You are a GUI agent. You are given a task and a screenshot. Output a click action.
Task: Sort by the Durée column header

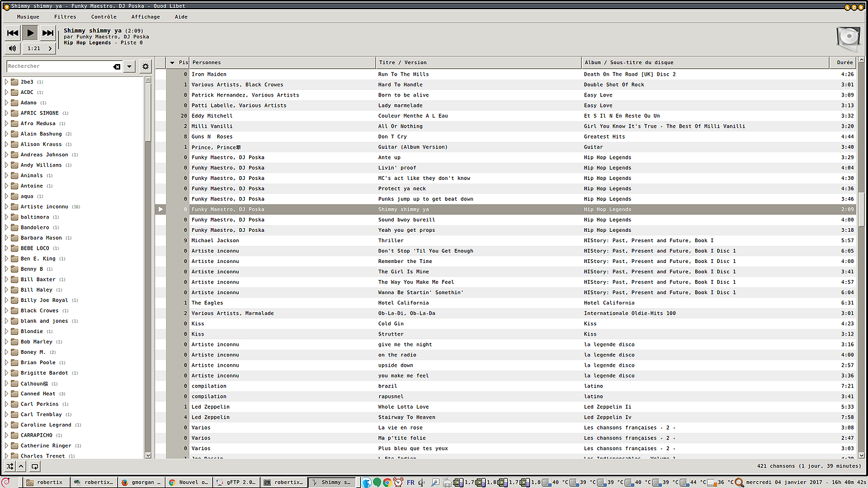(843, 62)
